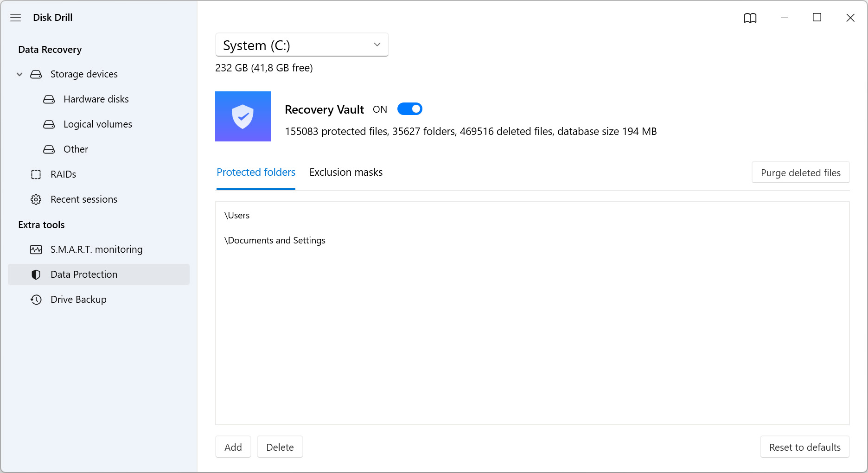Click the Storage devices label

pos(84,74)
